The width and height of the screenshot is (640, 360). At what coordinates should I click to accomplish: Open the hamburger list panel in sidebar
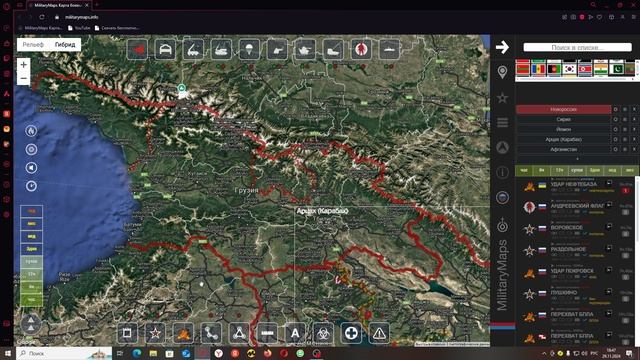click(x=502, y=122)
